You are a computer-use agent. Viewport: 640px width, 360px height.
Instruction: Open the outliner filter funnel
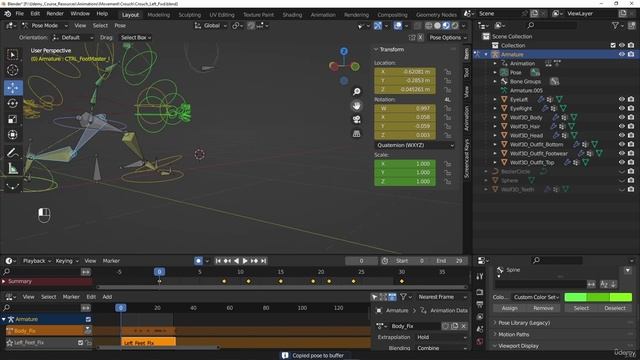[615, 25]
